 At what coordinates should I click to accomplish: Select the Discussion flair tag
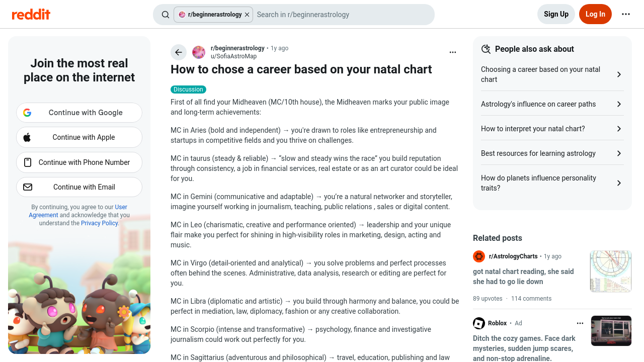[x=188, y=89]
